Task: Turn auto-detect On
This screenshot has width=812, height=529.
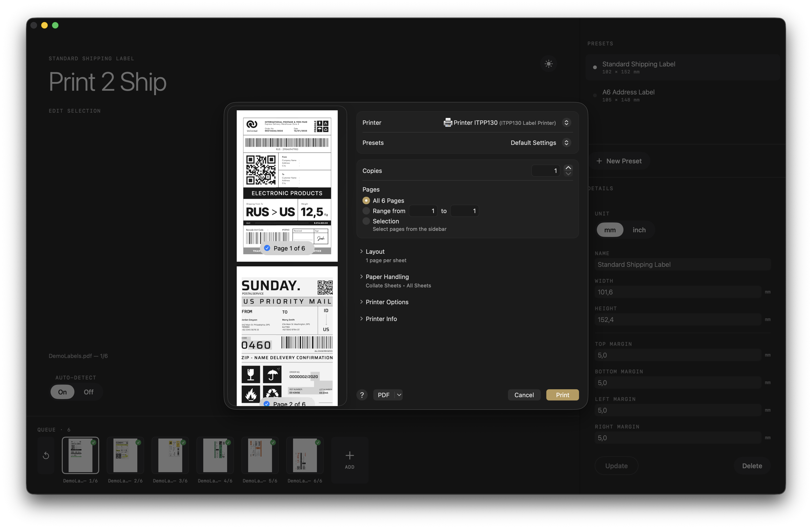Action: pyautogui.click(x=63, y=392)
